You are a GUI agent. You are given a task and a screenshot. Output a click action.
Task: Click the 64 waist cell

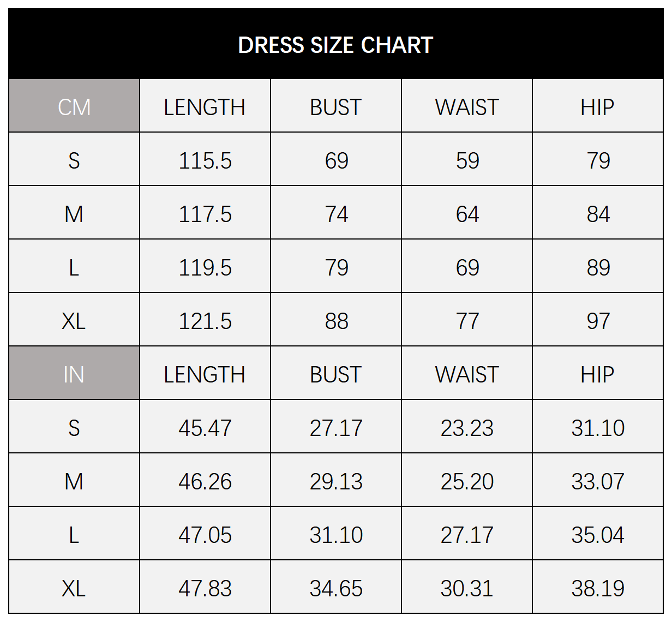(467, 214)
